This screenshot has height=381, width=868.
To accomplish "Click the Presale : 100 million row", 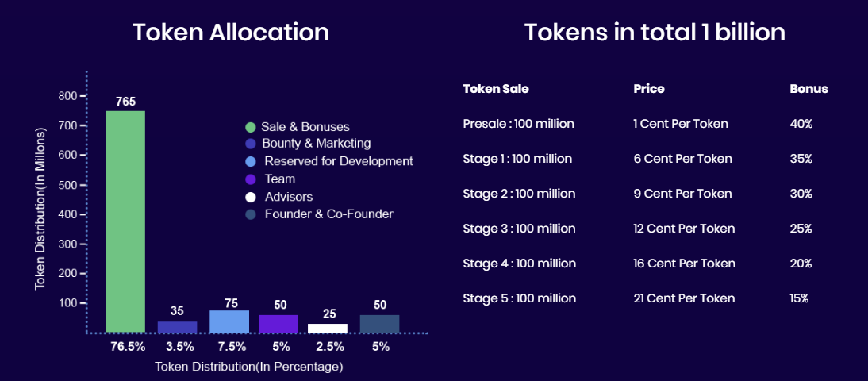I will coord(518,124).
